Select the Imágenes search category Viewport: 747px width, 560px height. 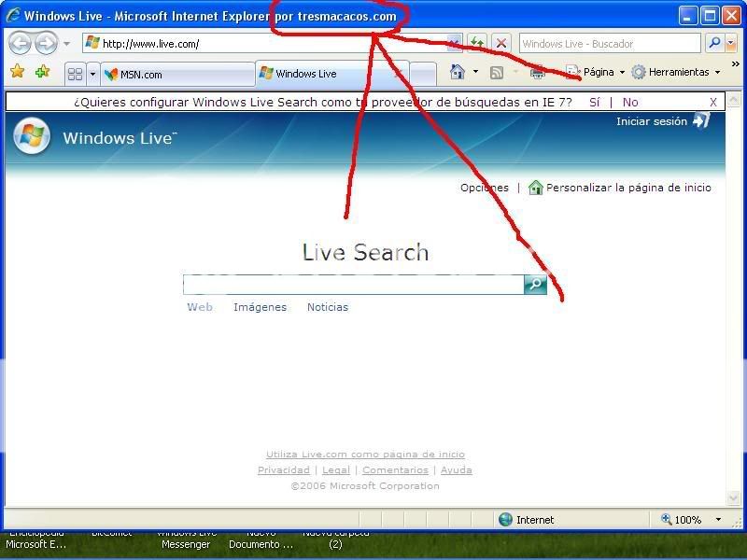260,307
